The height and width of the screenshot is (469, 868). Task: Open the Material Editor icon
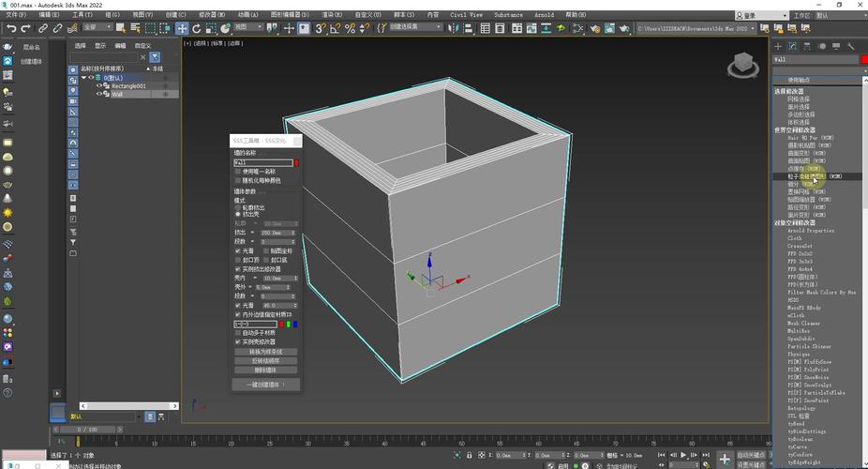pyautogui.click(x=577, y=28)
